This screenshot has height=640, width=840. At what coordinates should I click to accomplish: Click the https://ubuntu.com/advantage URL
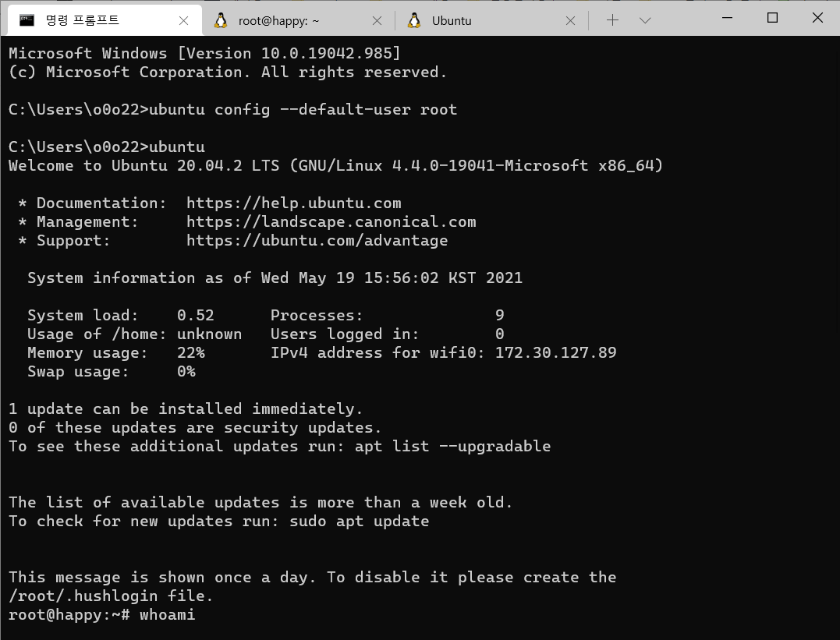coord(317,241)
